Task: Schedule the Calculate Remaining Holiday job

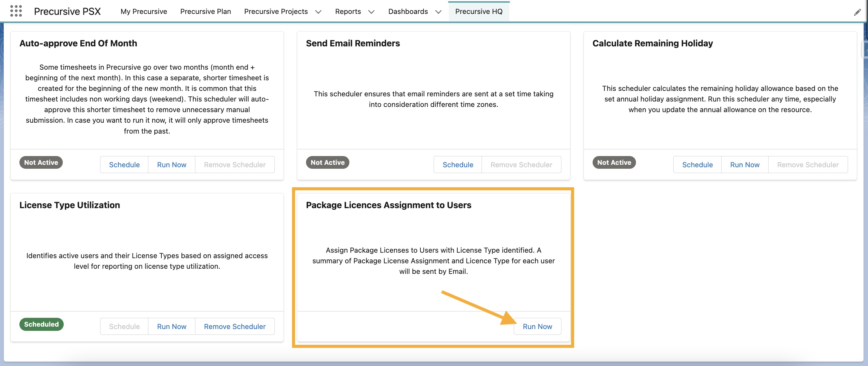Action: coord(698,165)
